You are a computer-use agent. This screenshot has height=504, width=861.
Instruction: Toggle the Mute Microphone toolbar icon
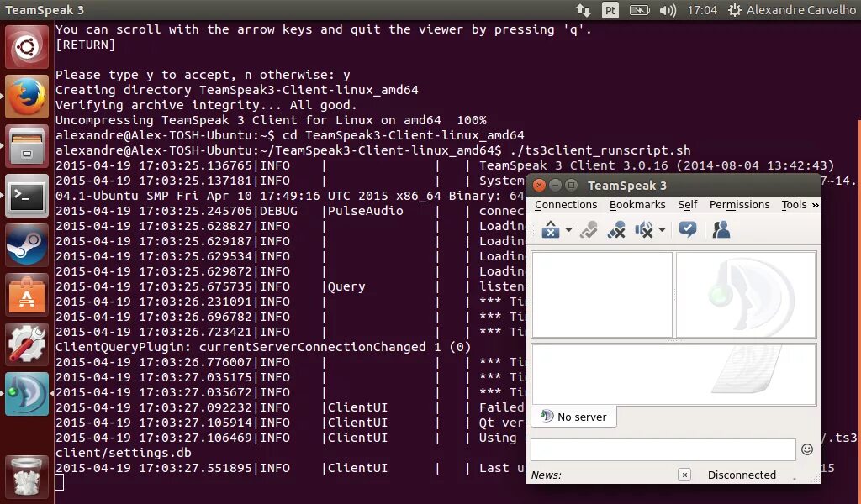pyautogui.click(x=616, y=230)
